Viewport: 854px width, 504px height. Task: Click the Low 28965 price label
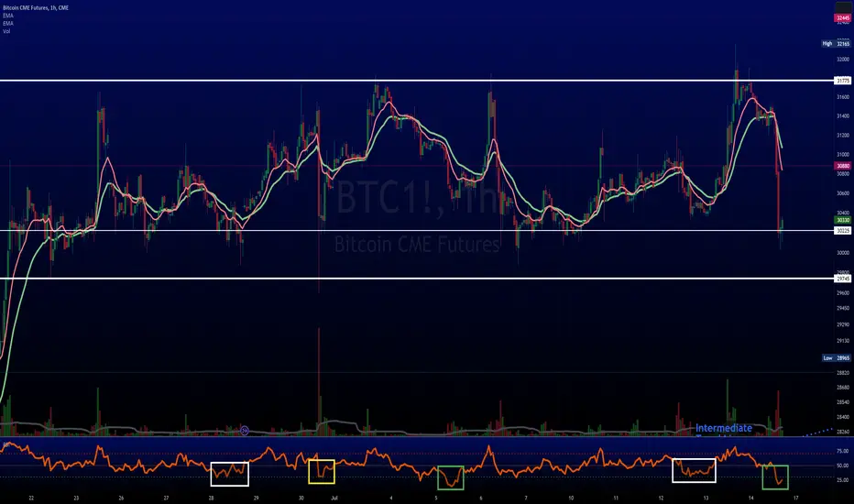coord(836,358)
